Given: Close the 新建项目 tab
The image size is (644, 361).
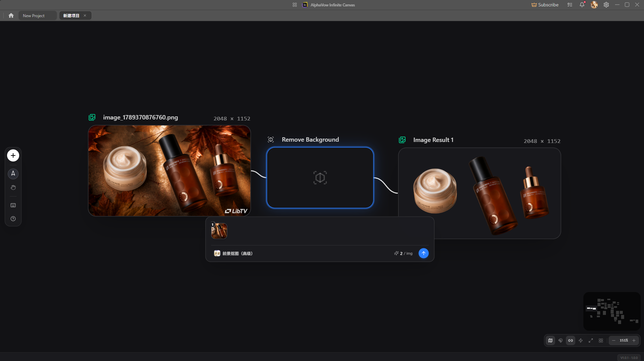Looking at the screenshot, I should [x=85, y=15].
